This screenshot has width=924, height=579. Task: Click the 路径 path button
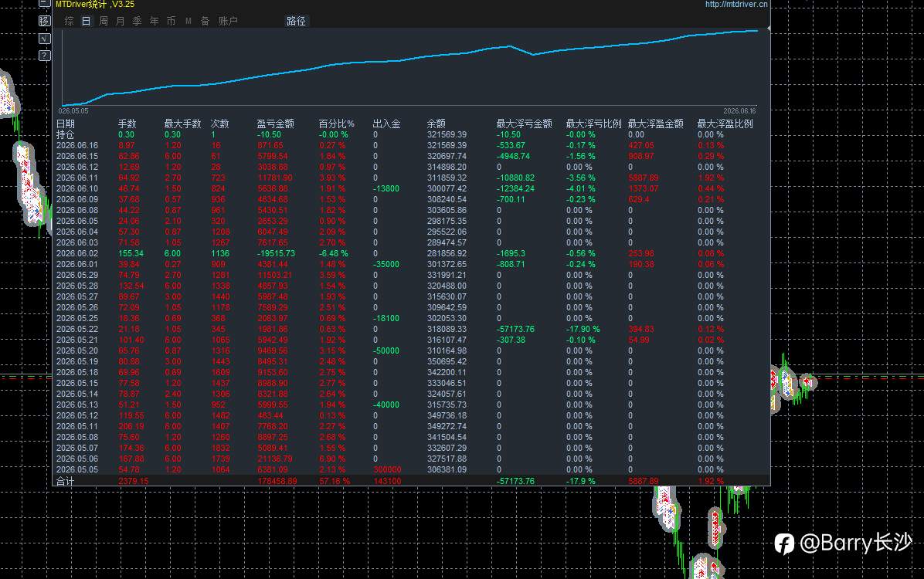click(x=297, y=21)
